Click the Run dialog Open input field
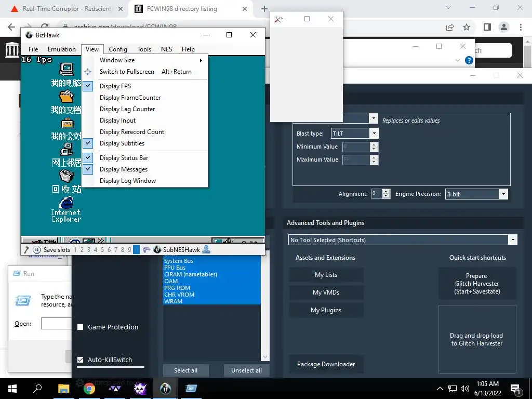This screenshot has height=399, width=532. coord(56,323)
